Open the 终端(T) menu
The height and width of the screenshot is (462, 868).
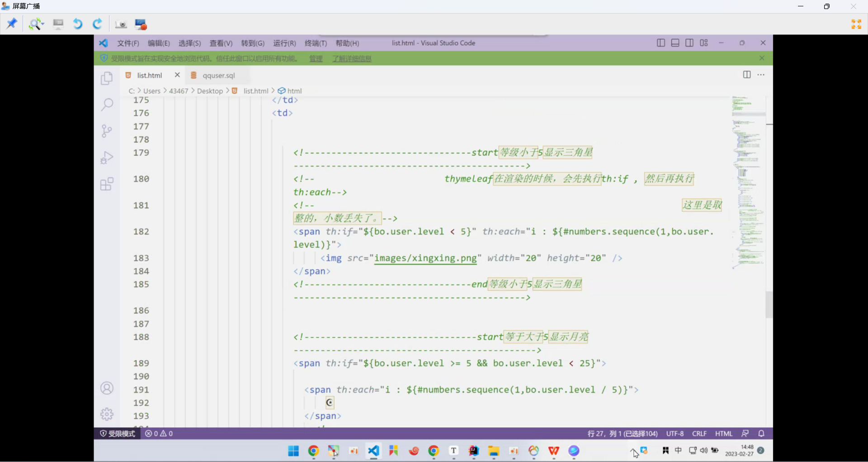tap(316, 43)
